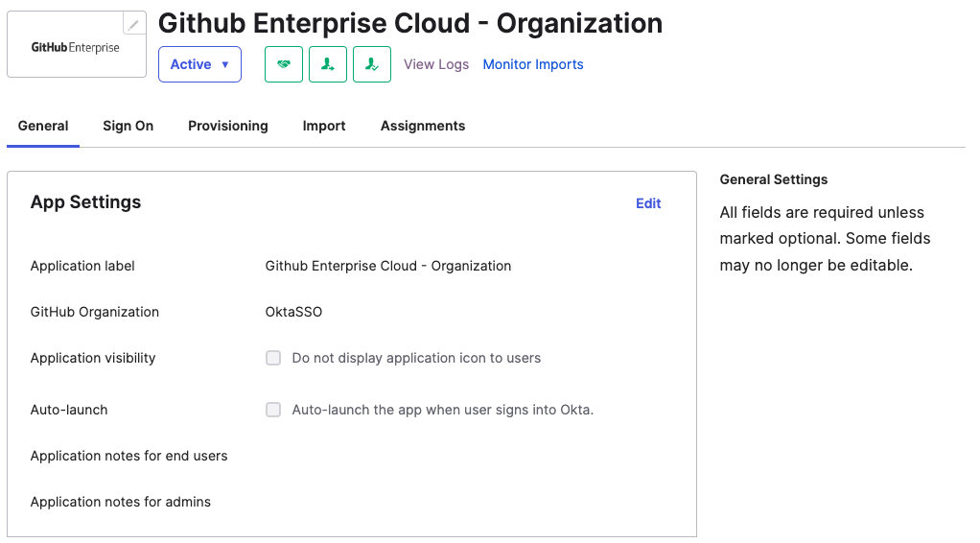Enable the Auto-launch app checkbox
Viewport: 980px width, 543px height.
[x=273, y=410]
